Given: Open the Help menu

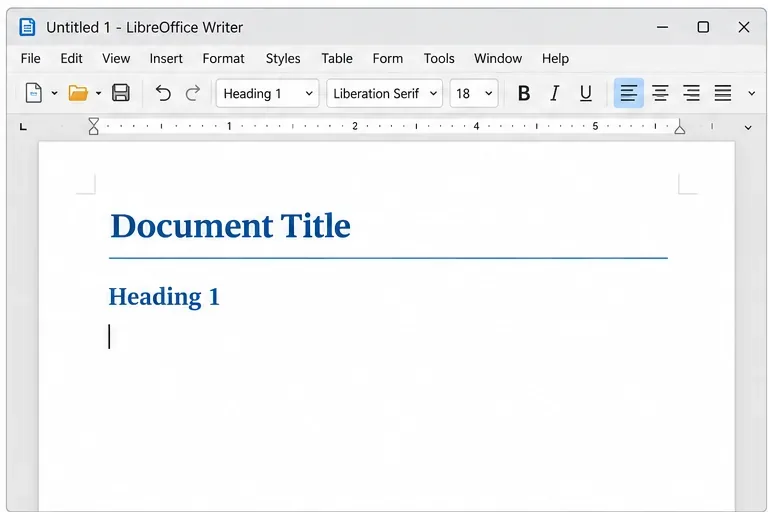Looking at the screenshot, I should pyautogui.click(x=555, y=58).
